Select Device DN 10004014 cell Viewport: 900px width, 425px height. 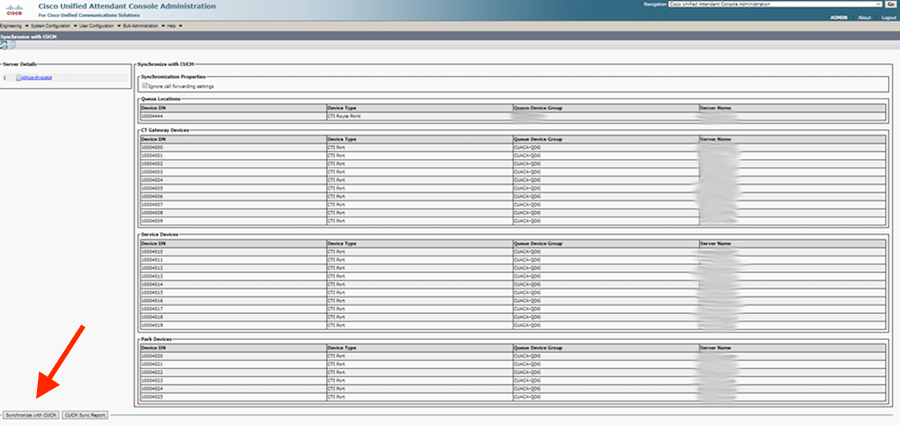coord(233,284)
